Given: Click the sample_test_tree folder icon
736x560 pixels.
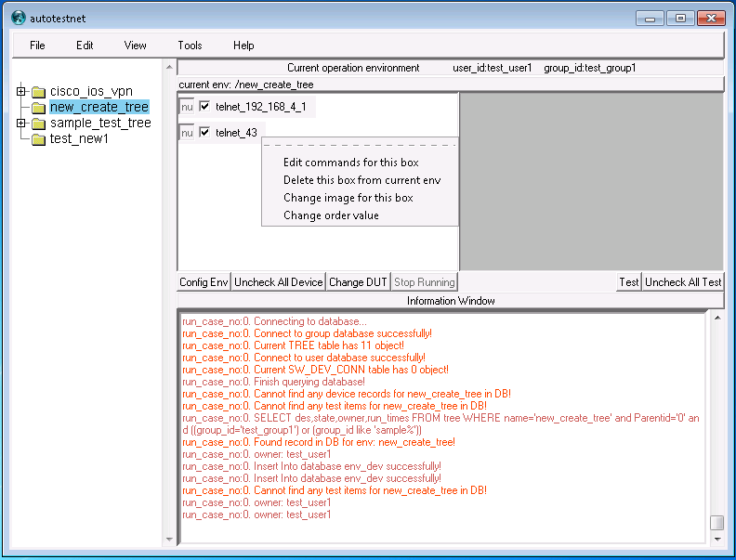Looking at the screenshot, I should [x=38, y=124].
